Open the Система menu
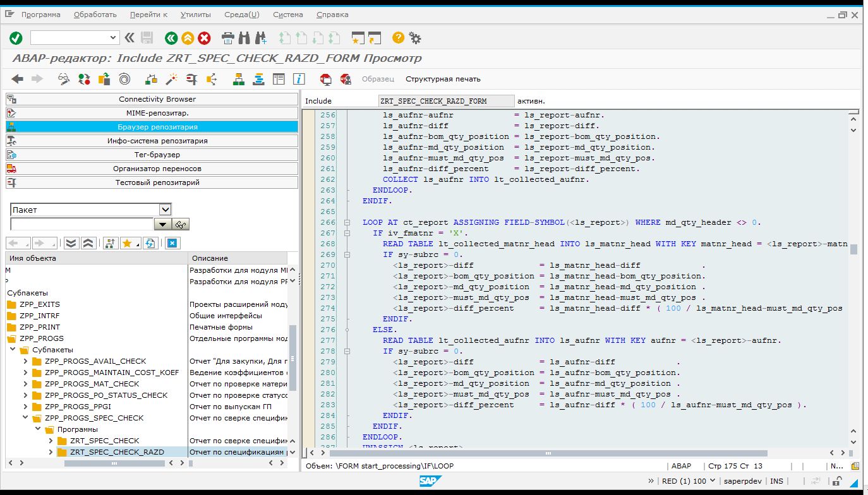Screen dimensions: 868x495 click(288, 15)
